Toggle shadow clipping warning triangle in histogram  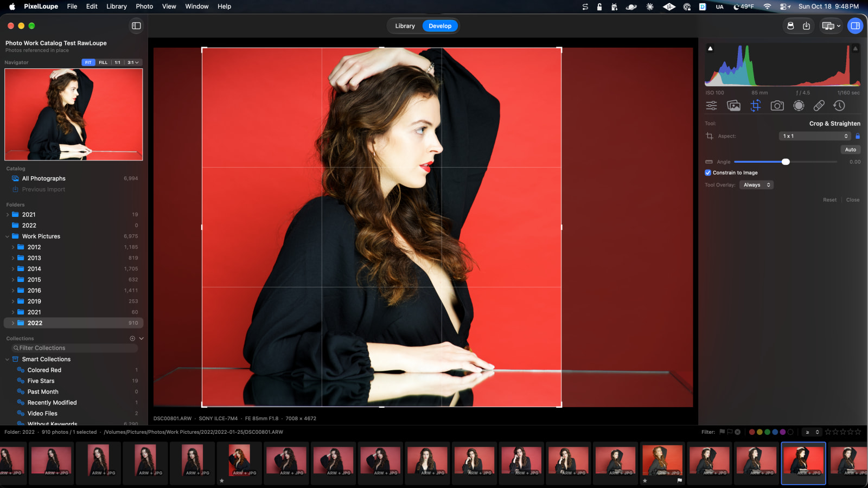point(710,48)
